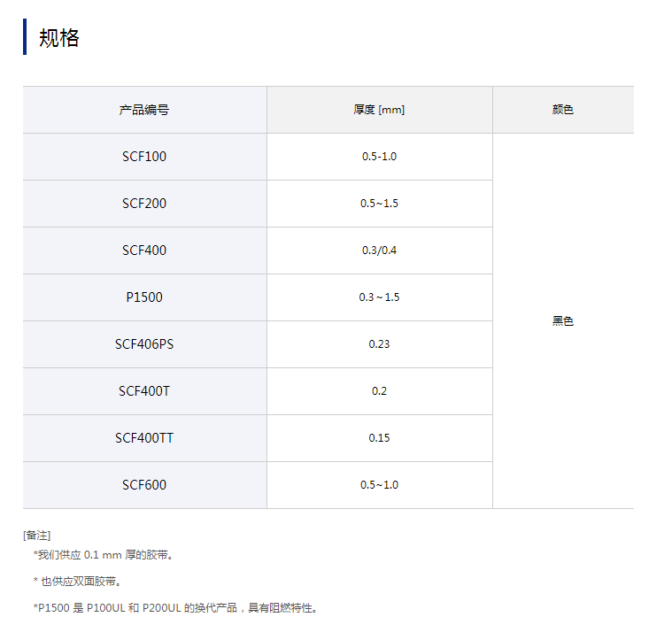
Task: Select the SCF400 product cell
Action: pyautogui.click(x=144, y=251)
